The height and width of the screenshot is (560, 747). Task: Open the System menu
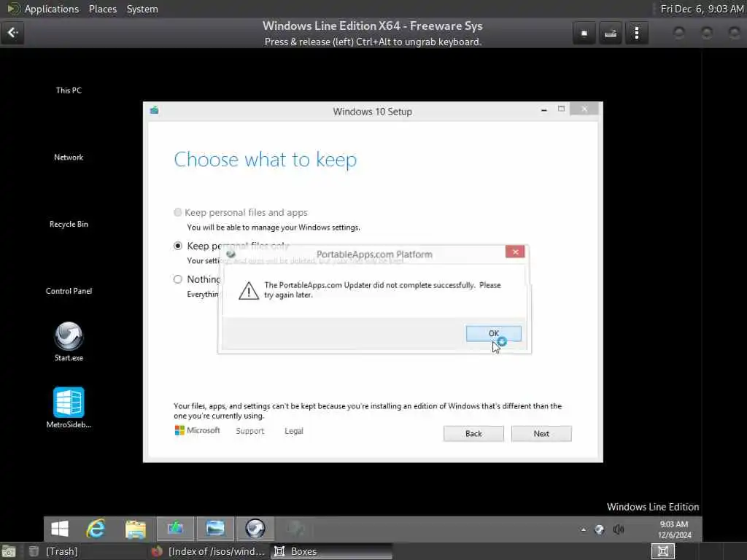142,9
